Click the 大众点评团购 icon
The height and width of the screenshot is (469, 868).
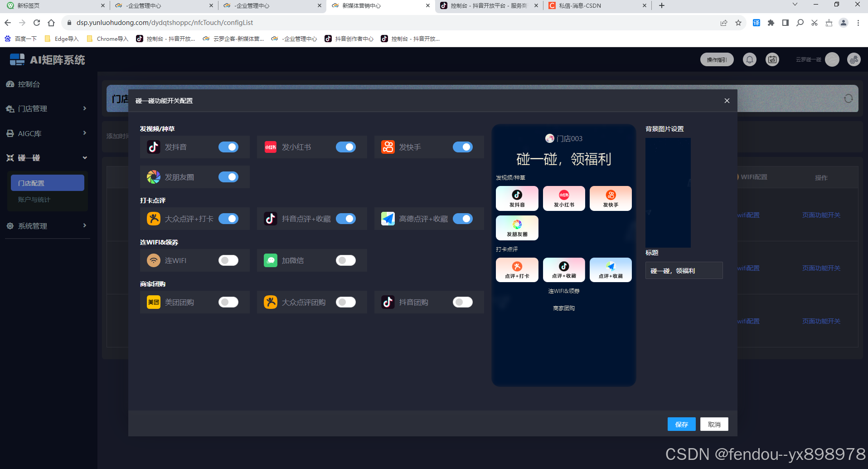[271, 302]
